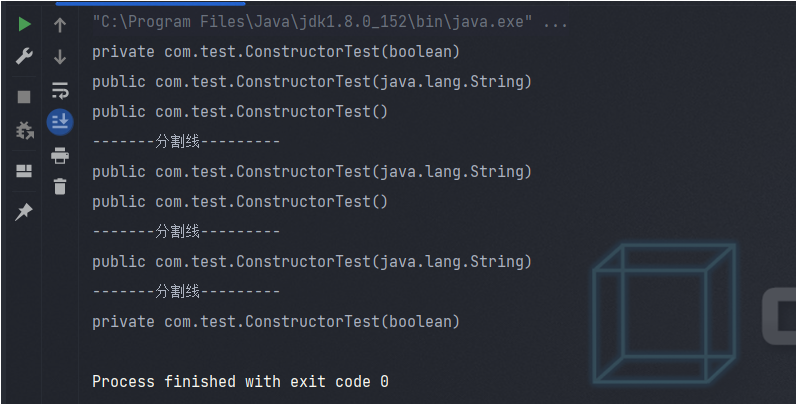Click the square Stop process icon
Viewport: 796px width, 405px height.
[24, 97]
